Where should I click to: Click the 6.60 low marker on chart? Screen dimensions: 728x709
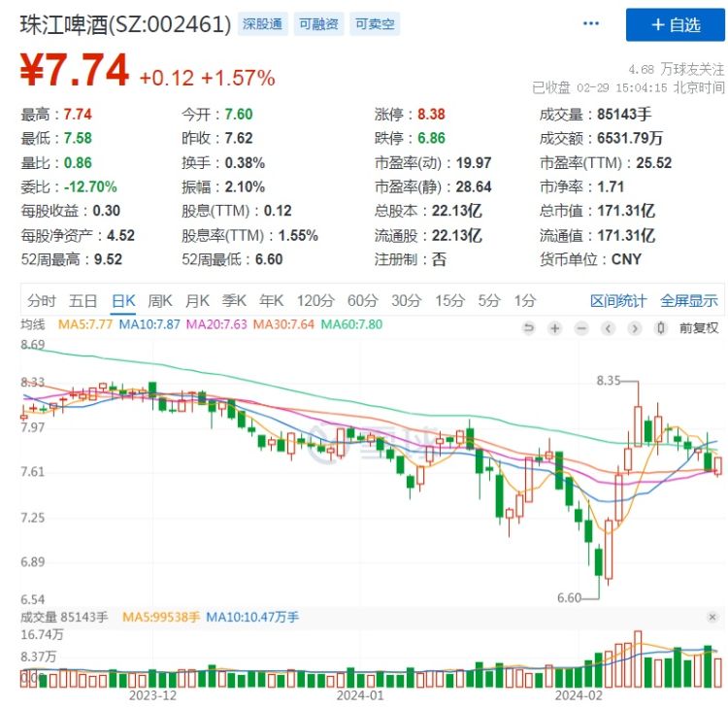(569, 598)
